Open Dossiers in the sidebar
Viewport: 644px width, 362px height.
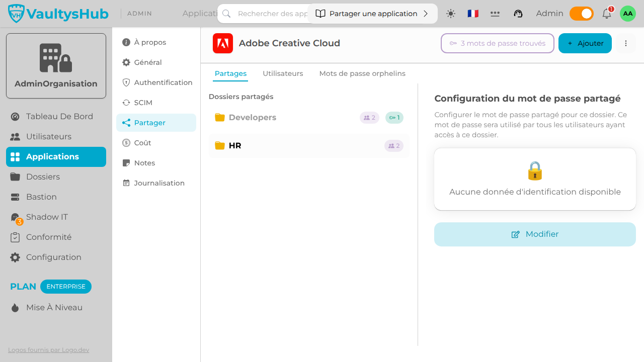click(x=56, y=177)
